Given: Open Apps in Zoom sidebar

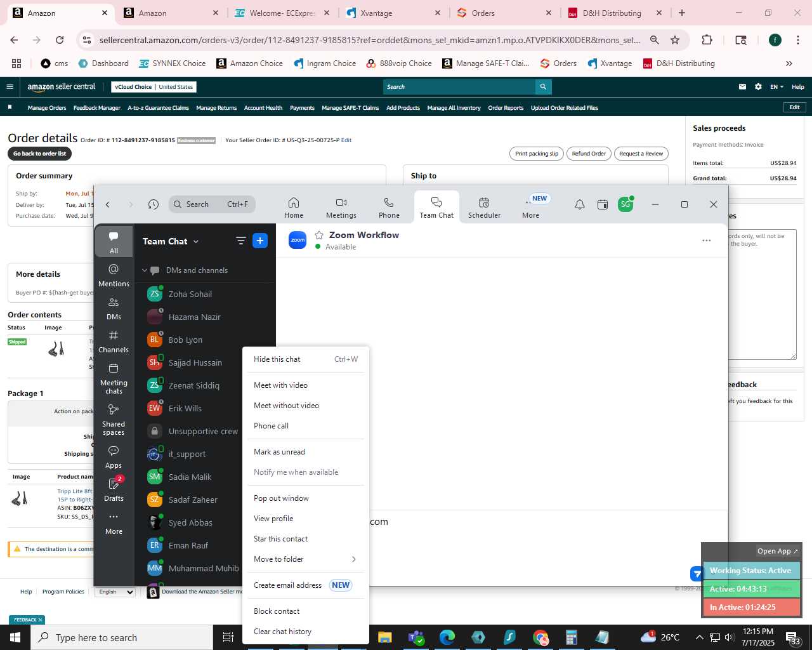Looking at the screenshot, I should click(114, 456).
